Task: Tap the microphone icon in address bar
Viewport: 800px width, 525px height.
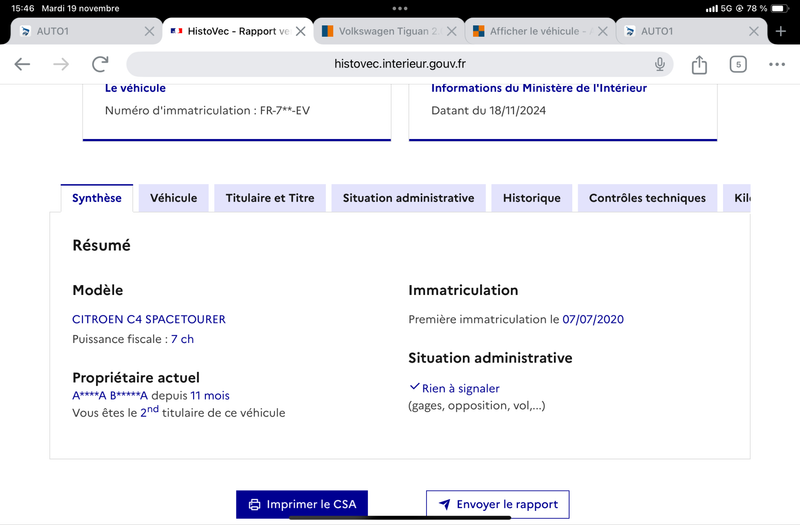Action: point(660,64)
